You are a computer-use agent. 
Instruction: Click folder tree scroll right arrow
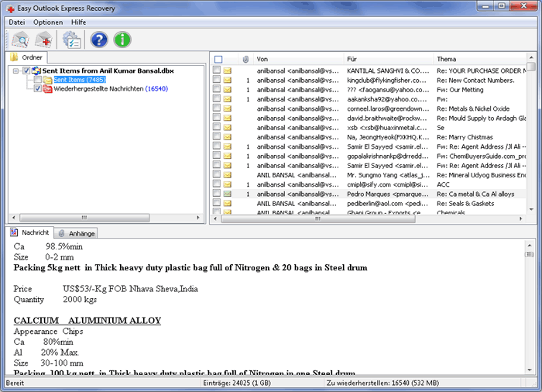click(x=198, y=218)
